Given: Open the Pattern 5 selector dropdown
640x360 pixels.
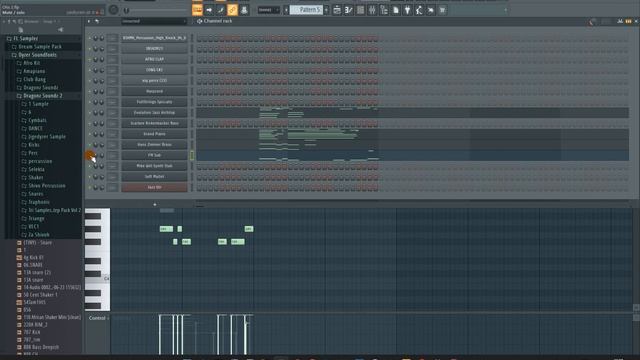Looking at the screenshot, I should pyautogui.click(x=307, y=10).
